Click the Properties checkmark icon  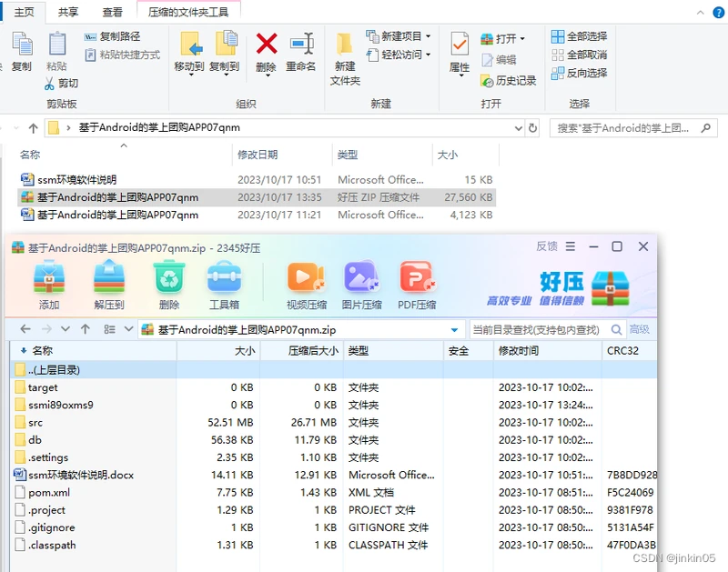460,44
